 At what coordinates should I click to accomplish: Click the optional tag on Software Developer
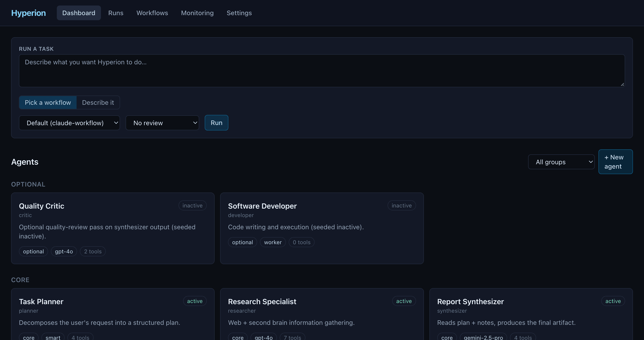(x=242, y=242)
